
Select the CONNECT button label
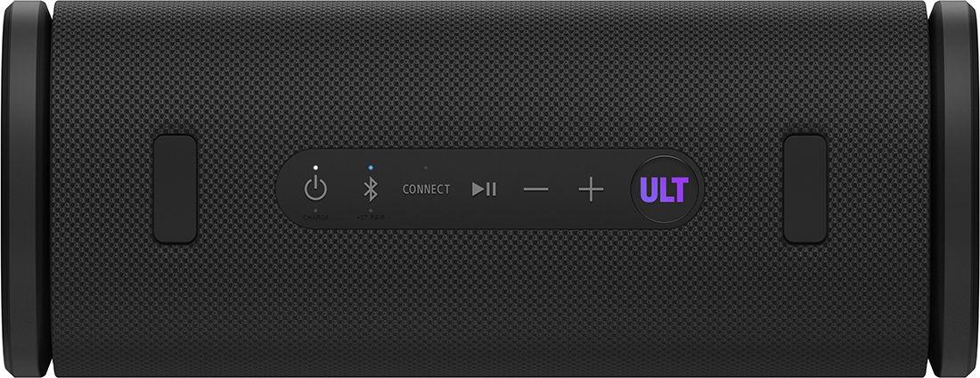pyautogui.click(x=426, y=189)
